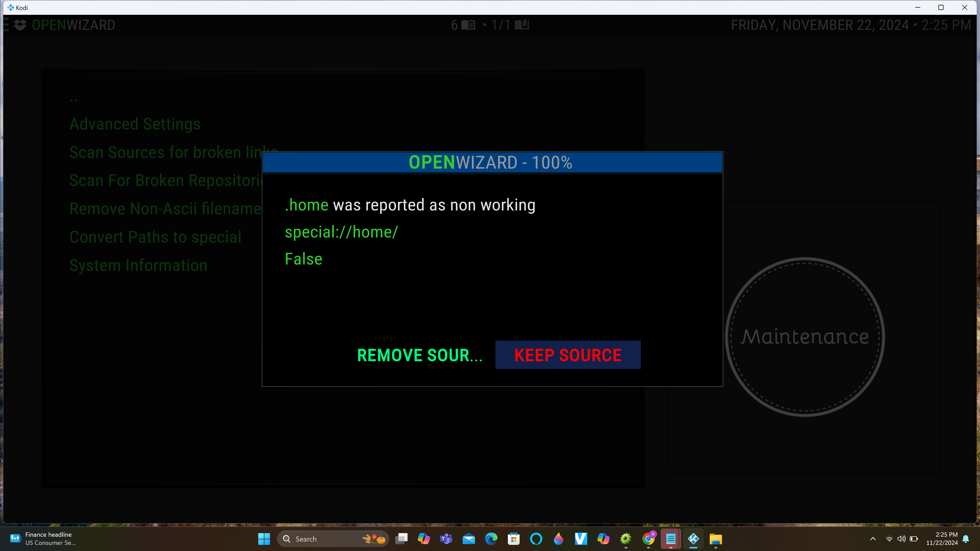The height and width of the screenshot is (551, 980).
Task: Click the Kodi icon in title bar
Action: (10, 8)
